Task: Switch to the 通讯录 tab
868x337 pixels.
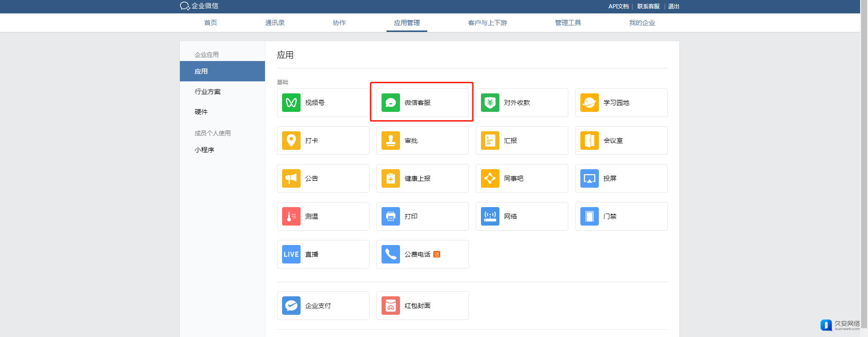Action: tap(275, 23)
